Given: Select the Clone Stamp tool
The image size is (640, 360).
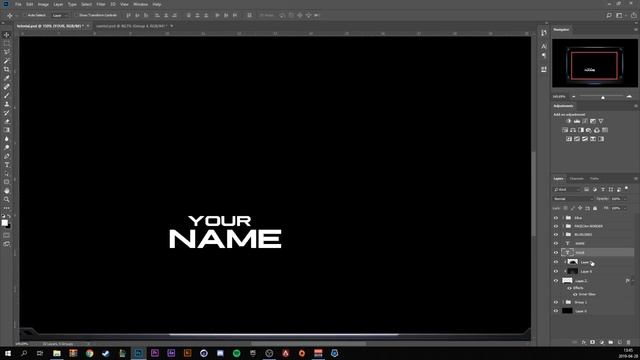Looking at the screenshot, I should pyautogui.click(x=7, y=104).
